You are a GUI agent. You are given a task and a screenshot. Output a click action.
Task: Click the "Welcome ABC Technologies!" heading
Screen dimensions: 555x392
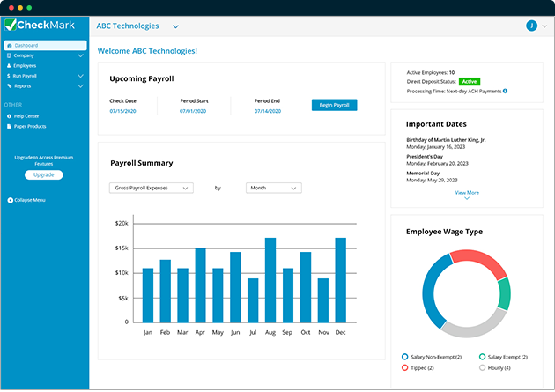147,51
